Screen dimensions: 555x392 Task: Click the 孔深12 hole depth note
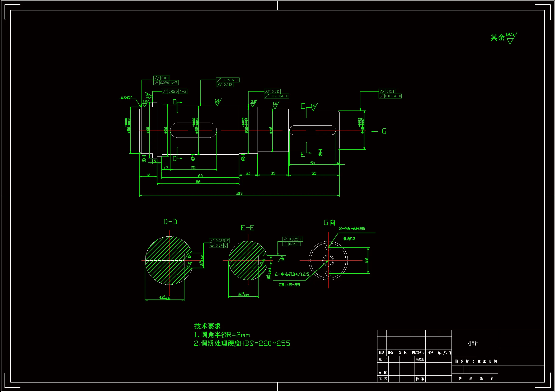pyautogui.click(x=349, y=239)
